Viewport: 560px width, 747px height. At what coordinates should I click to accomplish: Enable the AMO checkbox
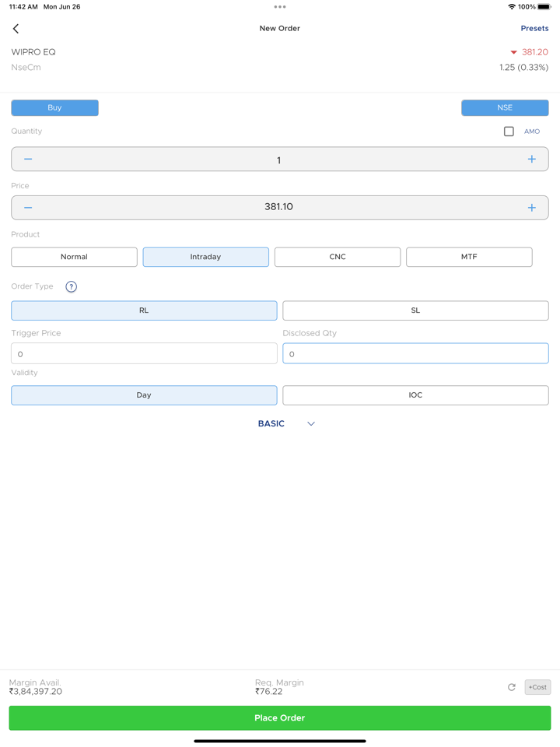coord(509,132)
